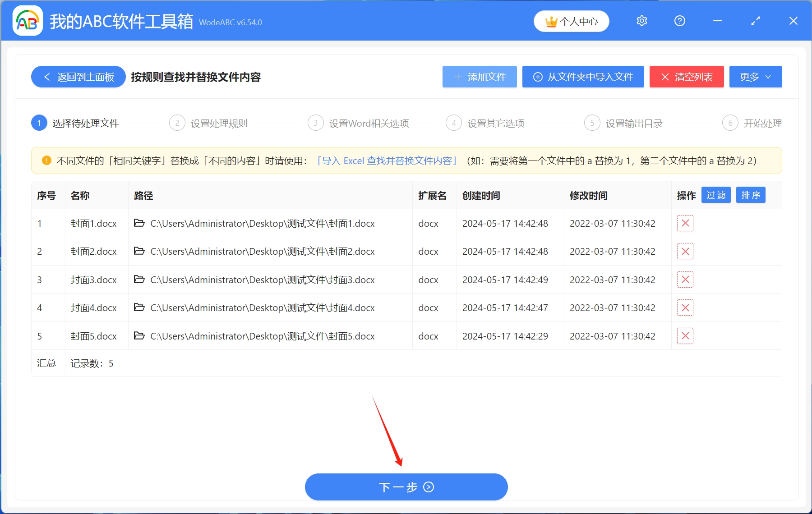
Task: Click the AB logo icon in title bar
Action: pyautogui.click(x=27, y=20)
